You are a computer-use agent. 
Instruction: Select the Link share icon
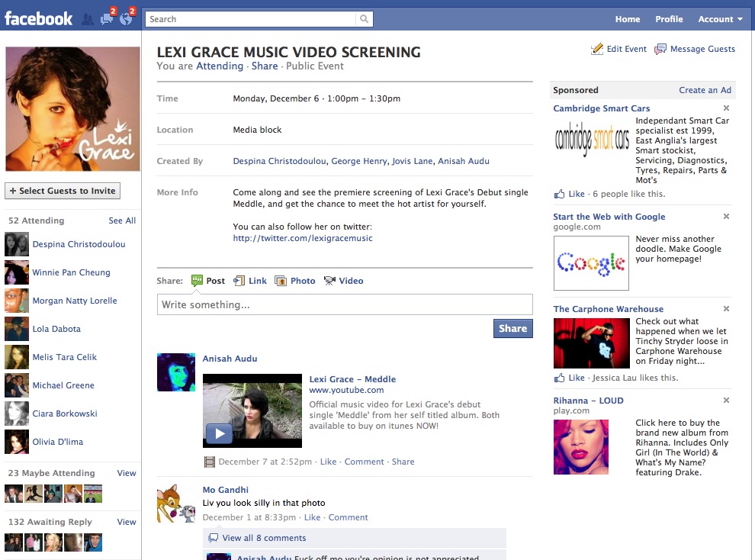(239, 281)
